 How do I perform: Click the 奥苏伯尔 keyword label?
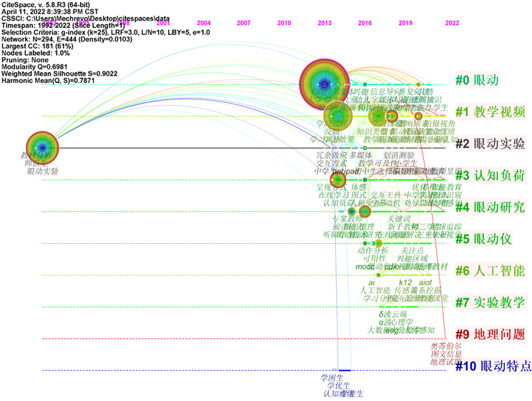point(445,346)
